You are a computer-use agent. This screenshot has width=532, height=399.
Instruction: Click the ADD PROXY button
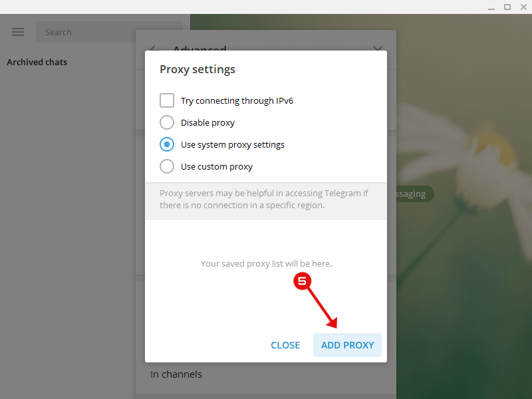pyautogui.click(x=347, y=345)
